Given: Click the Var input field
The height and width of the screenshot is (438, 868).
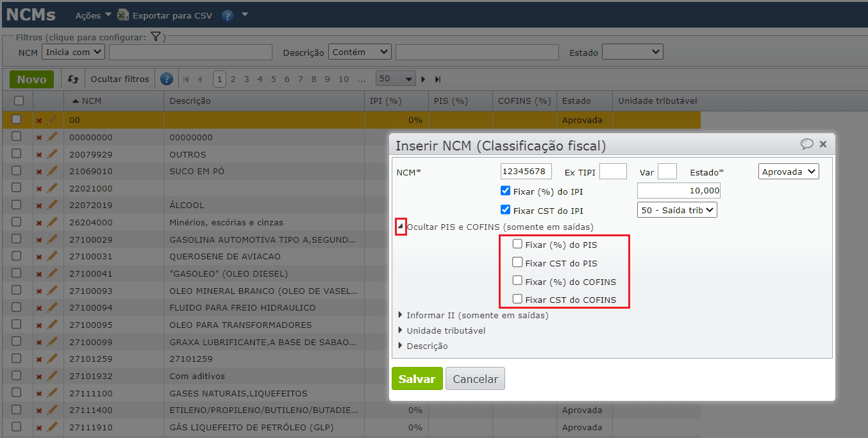Looking at the screenshot, I should point(667,172).
